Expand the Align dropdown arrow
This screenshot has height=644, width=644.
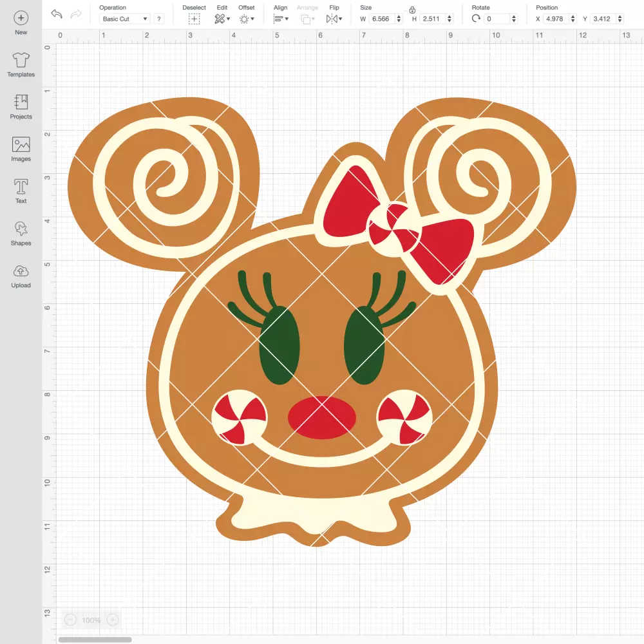pos(287,19)
